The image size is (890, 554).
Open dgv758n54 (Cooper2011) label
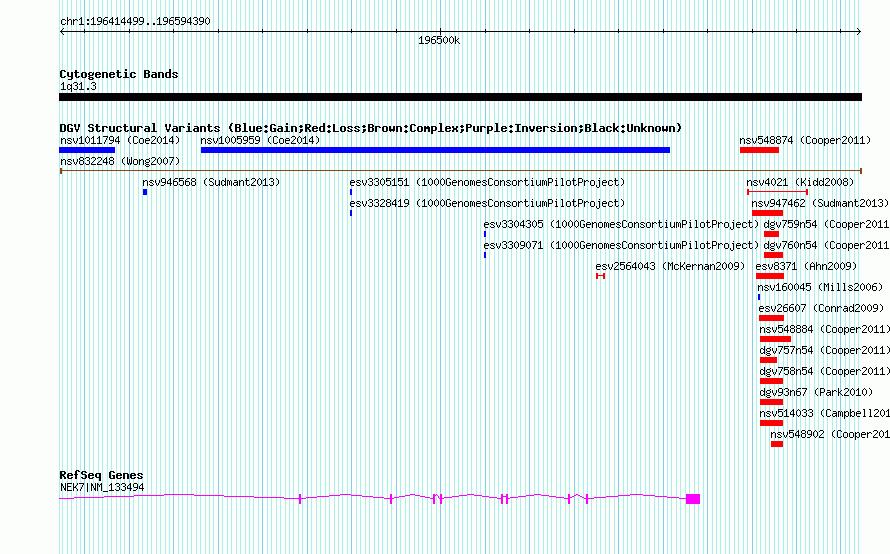[825, 371]
